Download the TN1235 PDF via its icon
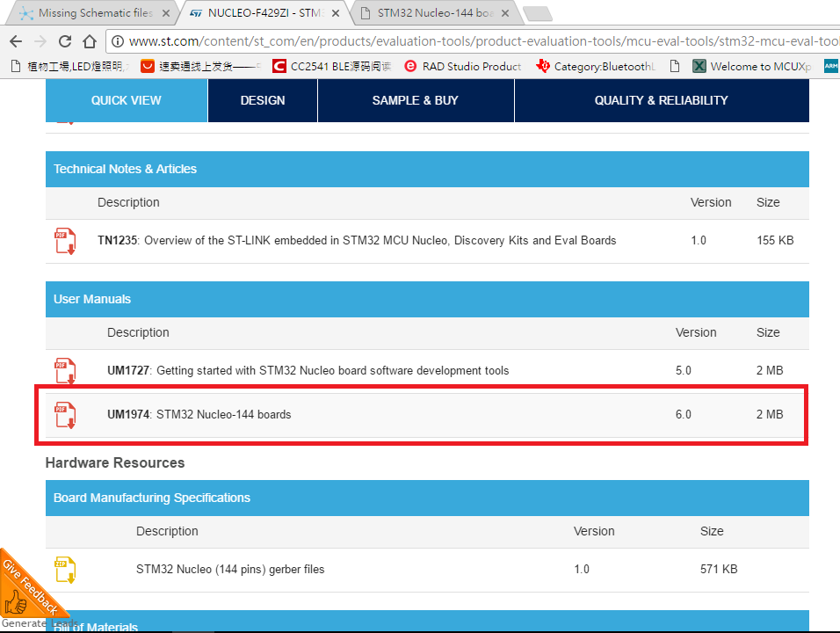840x633 pixels. 65,241
